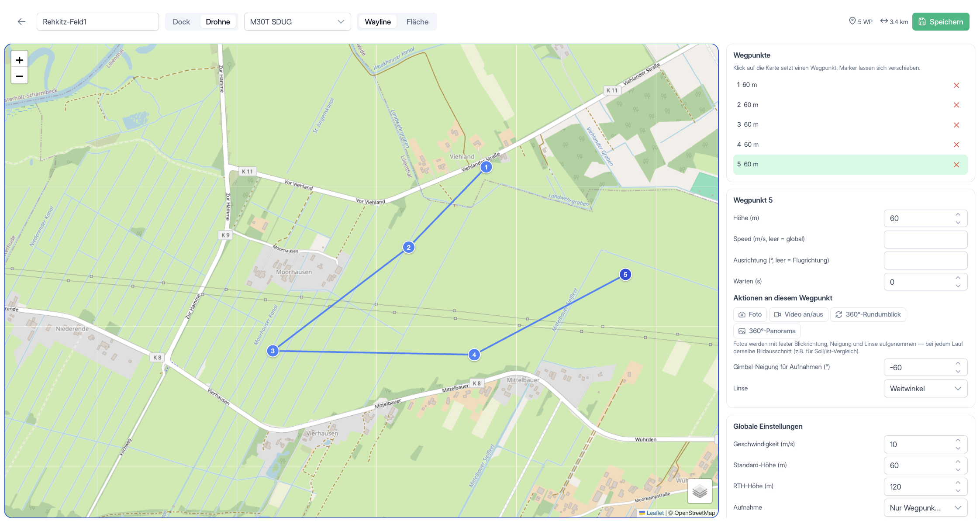Viewport: 980px width, 531px height.
Task: Select waypoint row 1 60 m
Action: [850, 85]
